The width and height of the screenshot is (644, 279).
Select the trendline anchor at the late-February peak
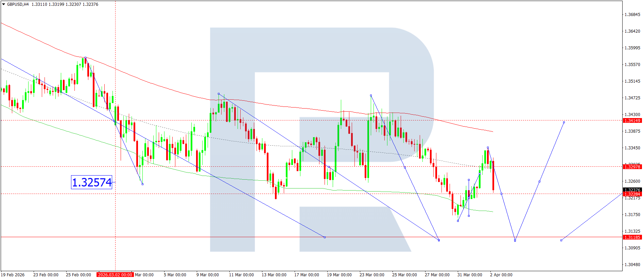[86, 58]
